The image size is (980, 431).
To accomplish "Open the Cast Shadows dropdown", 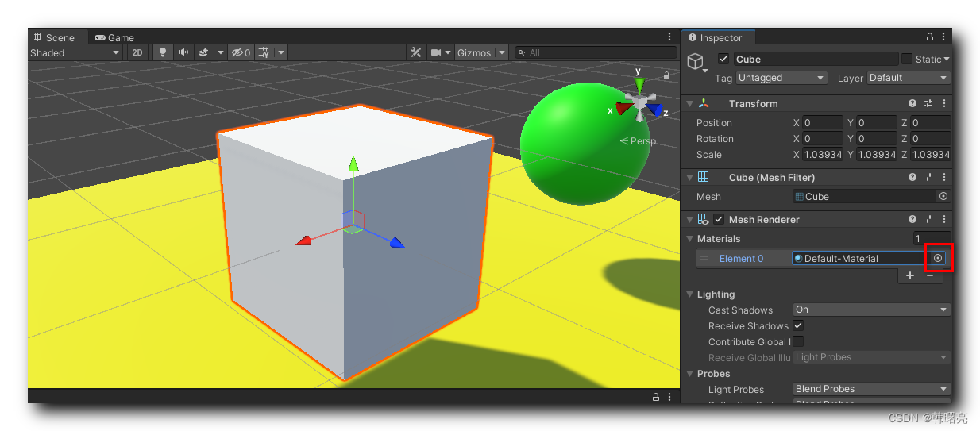I will [871, 310].
